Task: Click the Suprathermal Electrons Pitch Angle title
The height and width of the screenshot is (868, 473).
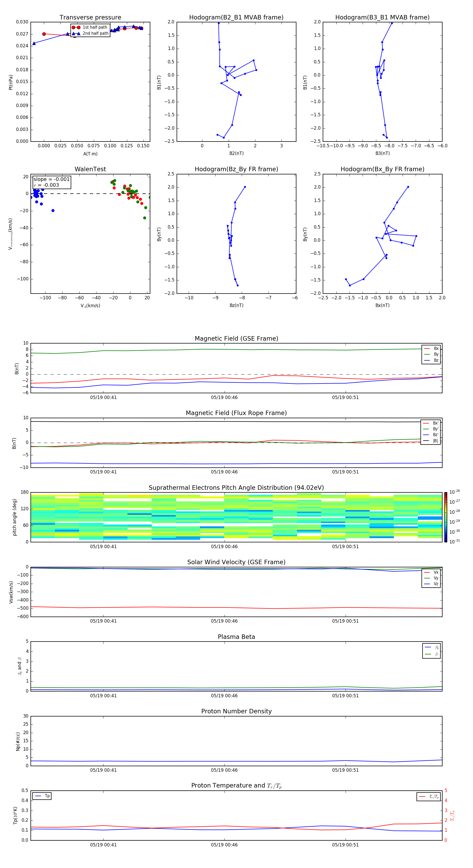Action: [236, 488]
